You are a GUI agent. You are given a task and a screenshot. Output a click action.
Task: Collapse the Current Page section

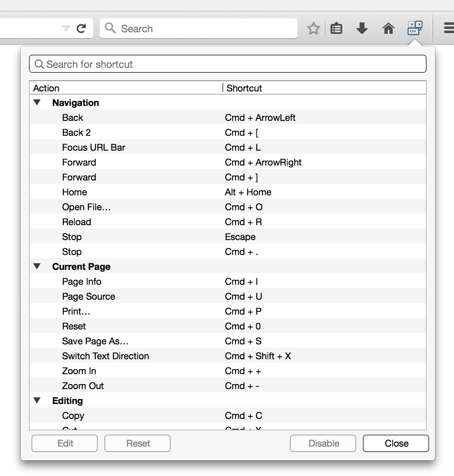(37, 266)
